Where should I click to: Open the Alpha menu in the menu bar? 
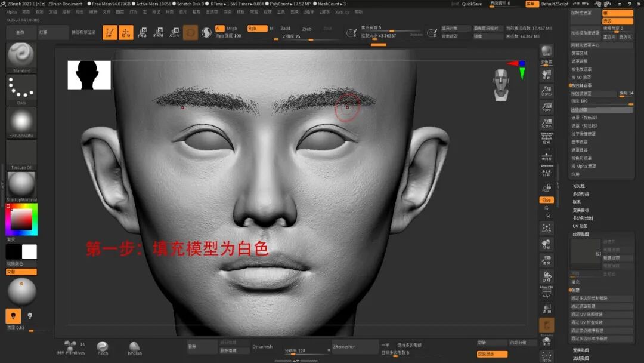pos(11,11)
